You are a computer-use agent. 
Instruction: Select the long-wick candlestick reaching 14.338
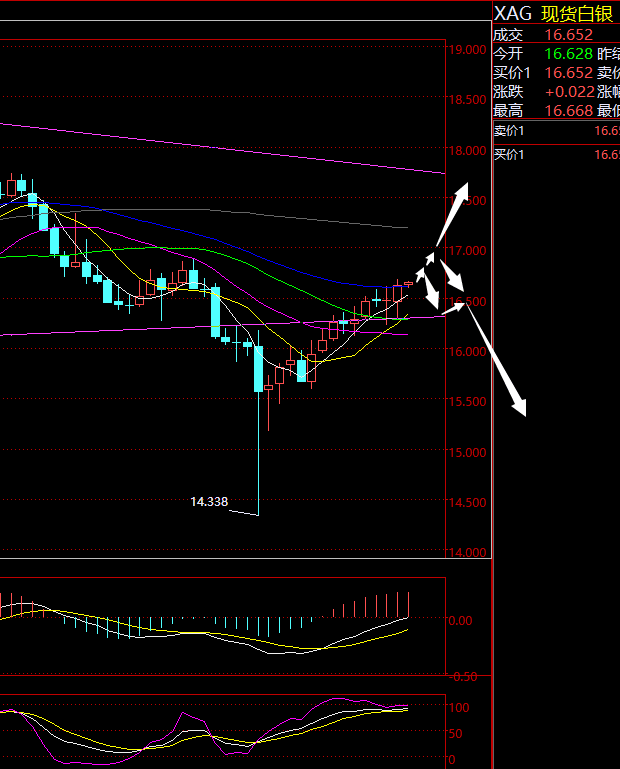258,423
